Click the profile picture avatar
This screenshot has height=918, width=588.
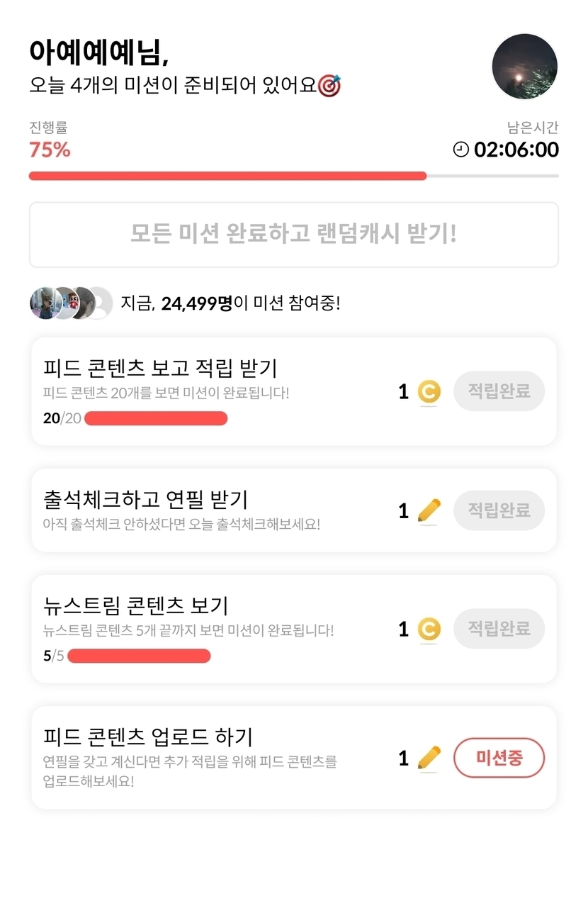point(524,67)
